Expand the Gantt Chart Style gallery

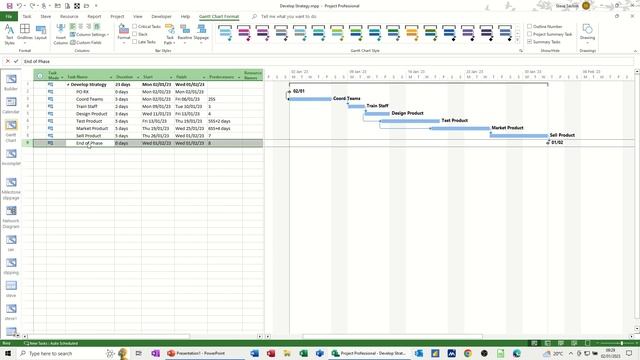click(x=518, y=41)
